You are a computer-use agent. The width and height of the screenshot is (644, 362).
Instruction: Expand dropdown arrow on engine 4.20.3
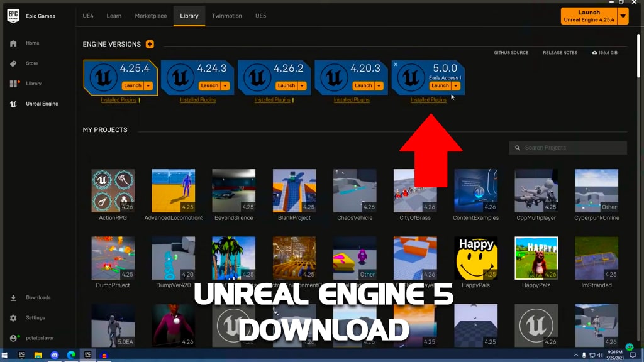pyautogui.click(x=379, y=85)
